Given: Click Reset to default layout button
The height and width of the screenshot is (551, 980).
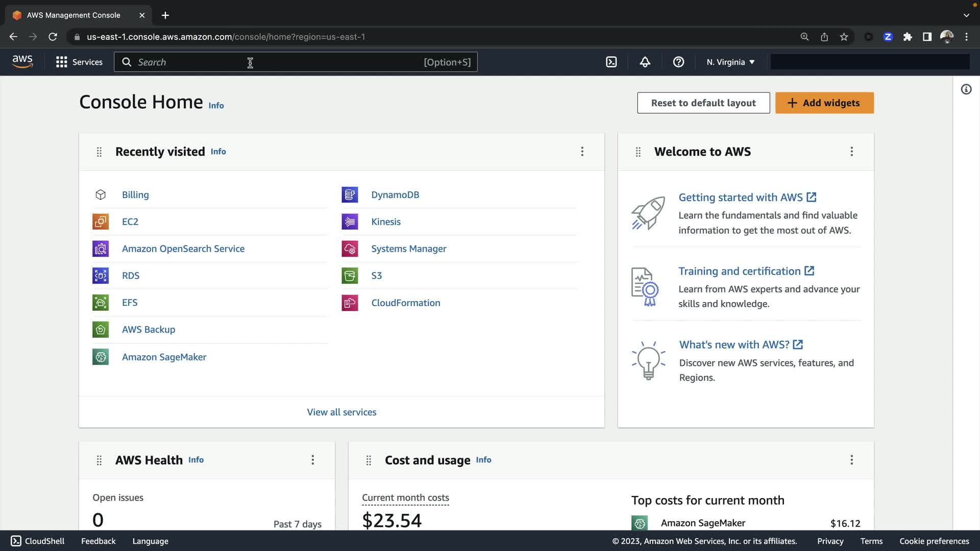Looking at the screenshot, I should (x=703, y=103).
